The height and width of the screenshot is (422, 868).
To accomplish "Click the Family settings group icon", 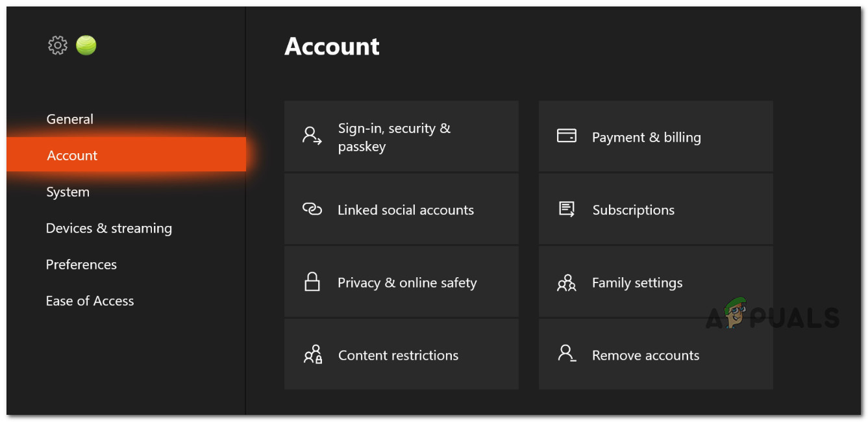I will 567,282.
